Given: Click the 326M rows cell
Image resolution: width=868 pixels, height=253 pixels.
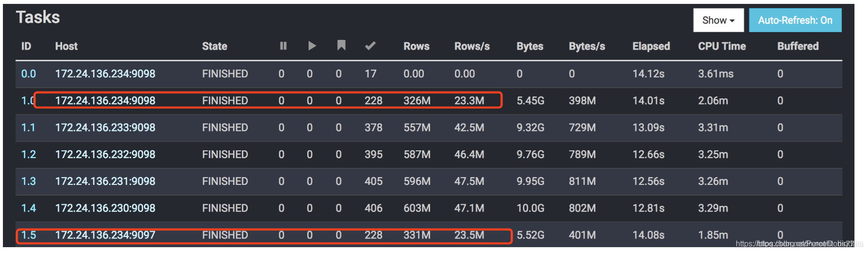Looking at the screenshot, I should tap(417, 101).
